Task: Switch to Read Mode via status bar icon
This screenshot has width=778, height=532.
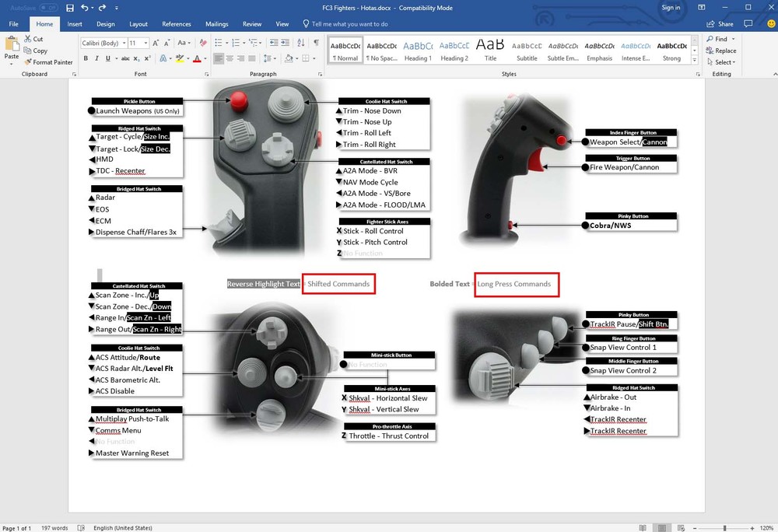Action: click(643, 527)
